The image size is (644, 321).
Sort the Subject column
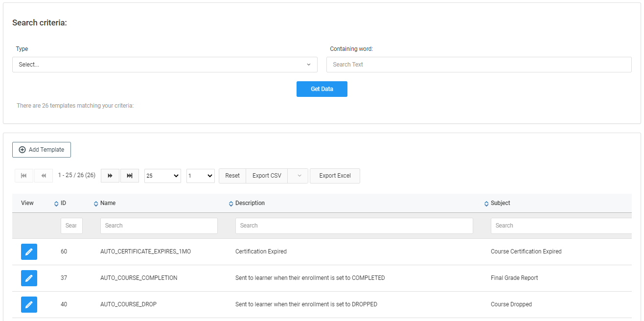[x=486, y=204]
